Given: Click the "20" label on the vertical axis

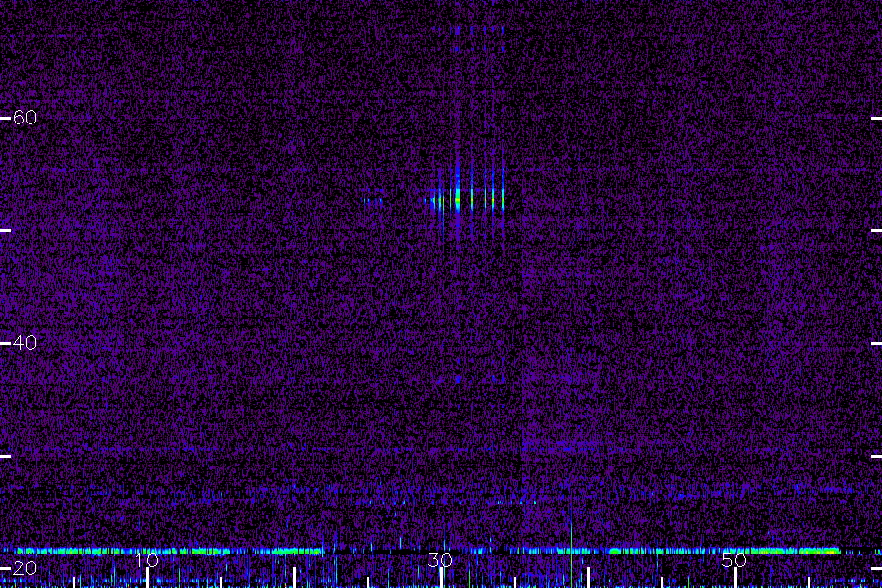Looking at the screenshot, I should [x=24, y=567].
